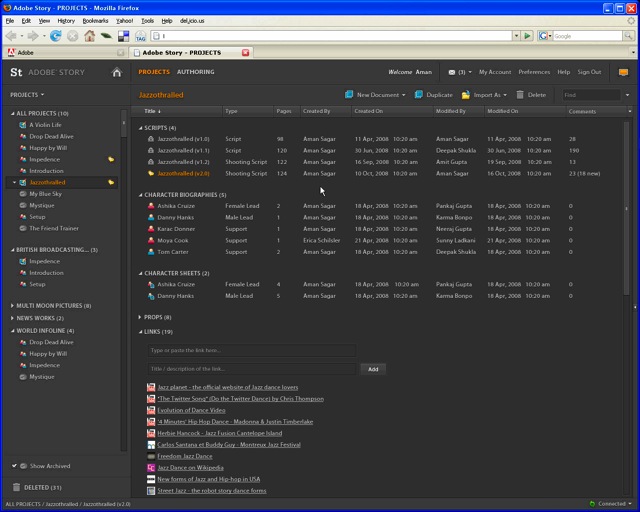Click the lock icon for Jazzothralled (v1.2)
The width and height of the screenshot is (640, 512).
tap(151, 162)
